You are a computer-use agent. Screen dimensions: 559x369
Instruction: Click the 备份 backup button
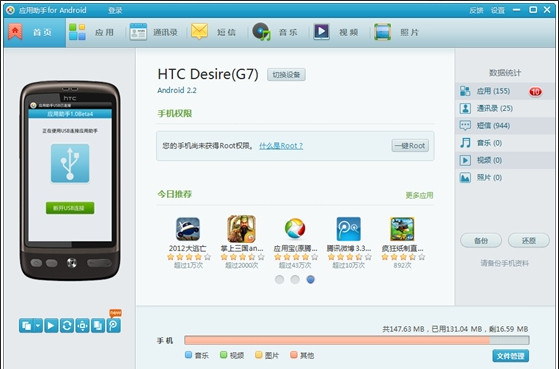coord(481,241)
